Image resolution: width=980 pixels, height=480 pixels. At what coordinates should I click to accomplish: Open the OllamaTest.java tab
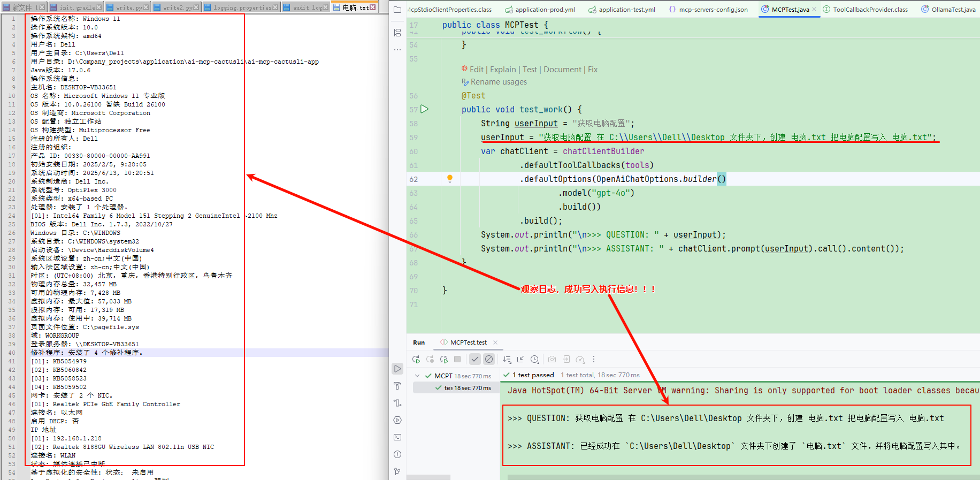pos(948,10)
